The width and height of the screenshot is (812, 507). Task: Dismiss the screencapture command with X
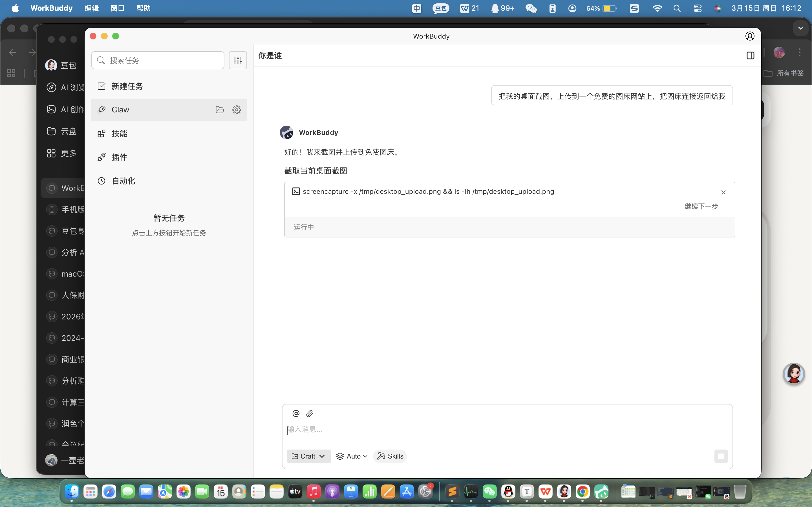tap(723, 192)
